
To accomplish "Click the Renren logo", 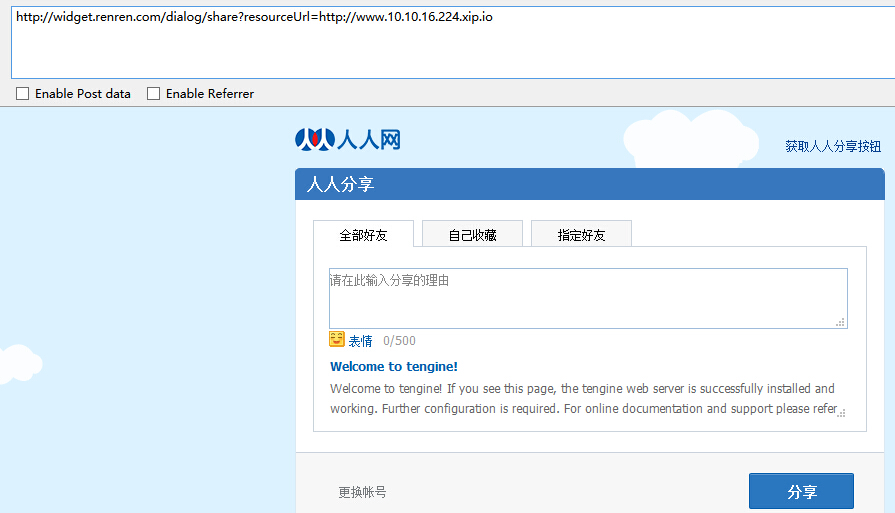I will click(x=348, y=139).
